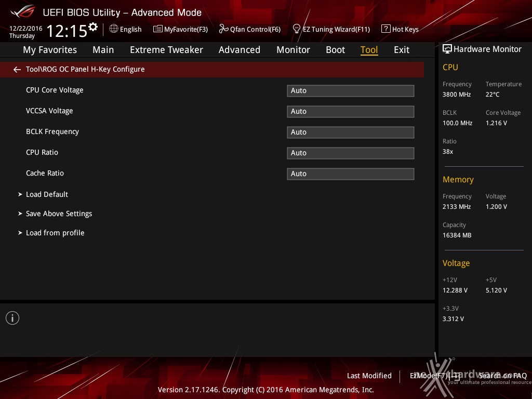532x399 pixels.
Task: Select the Advanced tab
Action: 240,50
